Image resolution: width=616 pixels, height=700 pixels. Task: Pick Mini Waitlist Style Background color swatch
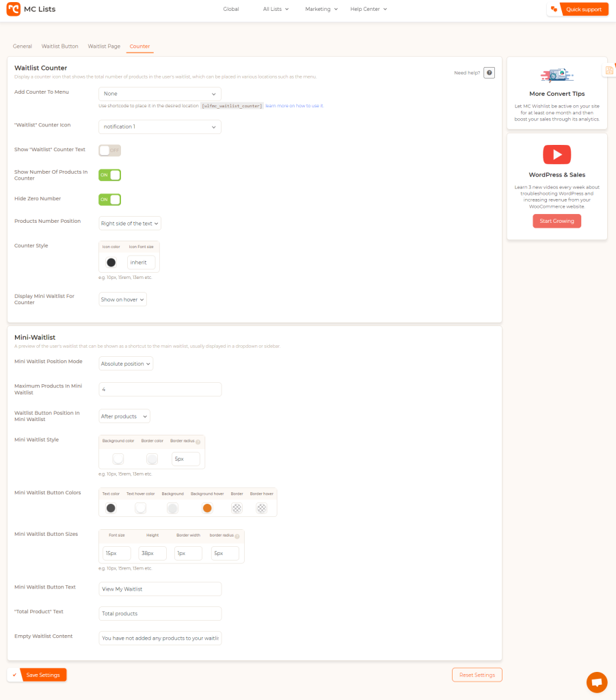coord(118,459)
